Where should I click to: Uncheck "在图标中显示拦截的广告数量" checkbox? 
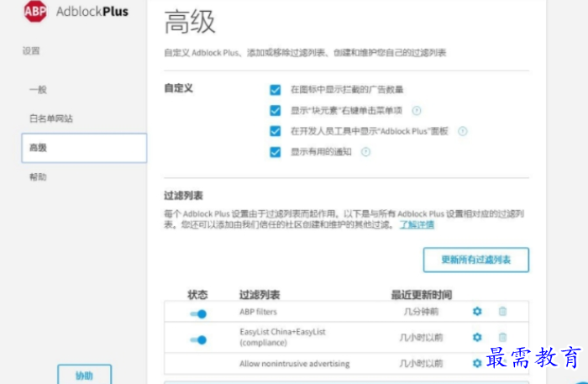[275, 89]
